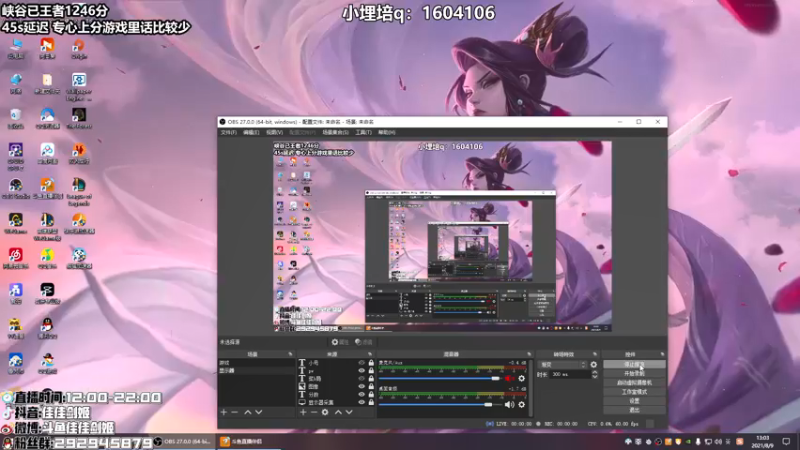The height and width of the screenshot is (450, 800).
Task: Open League of Legends desktop shortcut
Action: point(79,191)
